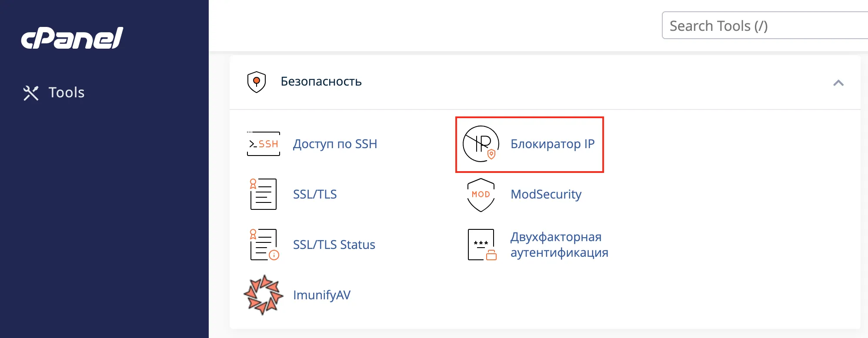Screen dimensions: 868x338
Task: Click the SSH Access terminal icon
Action: (263, 144)
